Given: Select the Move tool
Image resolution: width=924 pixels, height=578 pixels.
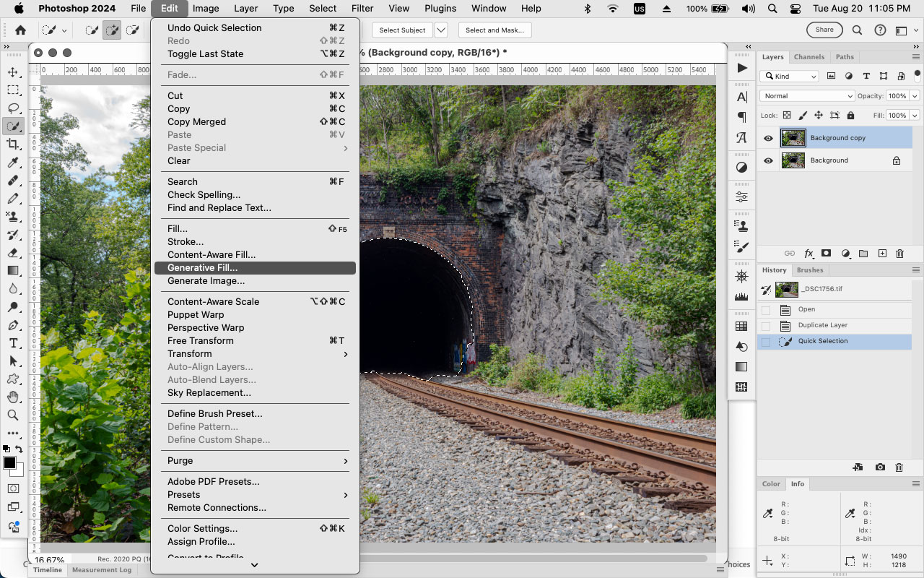Looking at the screenshot, I should coord(12,72).
